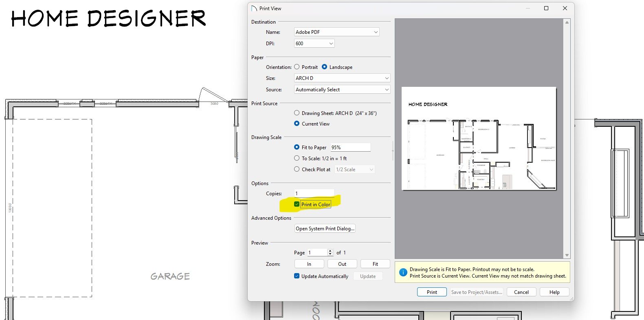Click the info icon in warning banner
Screen dimensions: 644x320
click(403, 273)
